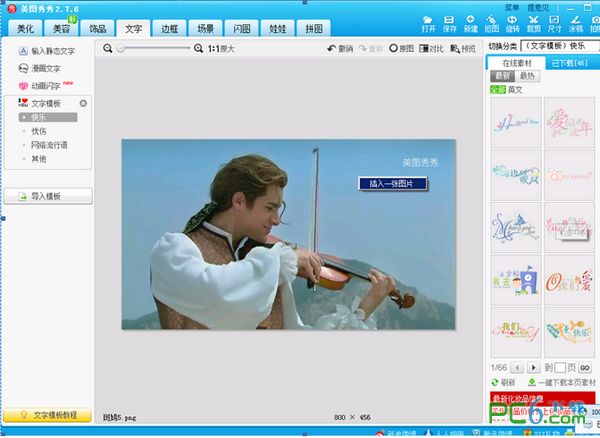Toggle the 对比 compare view
Viewport: 600px width, 438px height.
(x=431, y=48)
